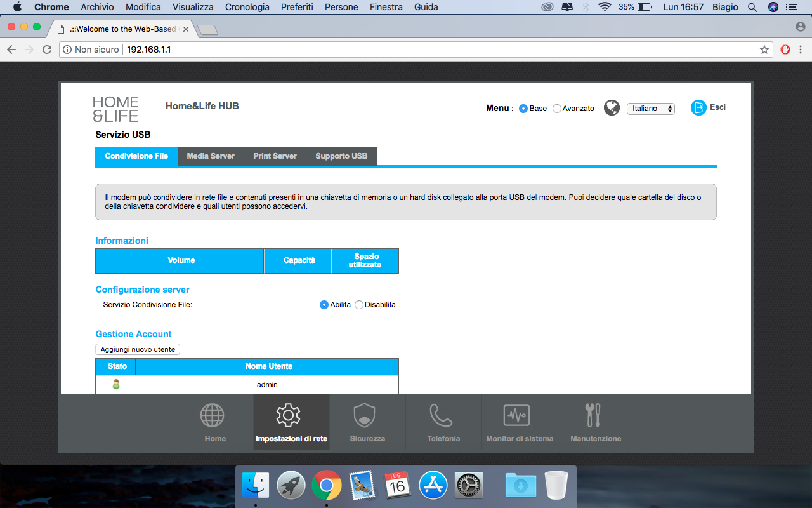Open the Manutenzione tools icon

coord(593,415)
